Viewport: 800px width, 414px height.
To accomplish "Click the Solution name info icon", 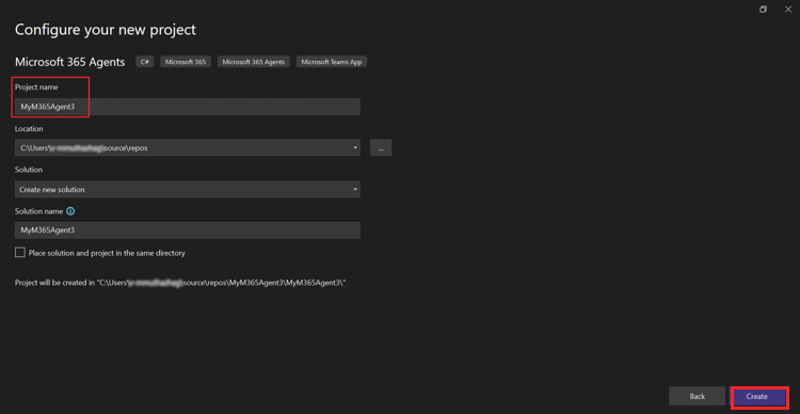I will pyautogui.click(x=71, y=211).
